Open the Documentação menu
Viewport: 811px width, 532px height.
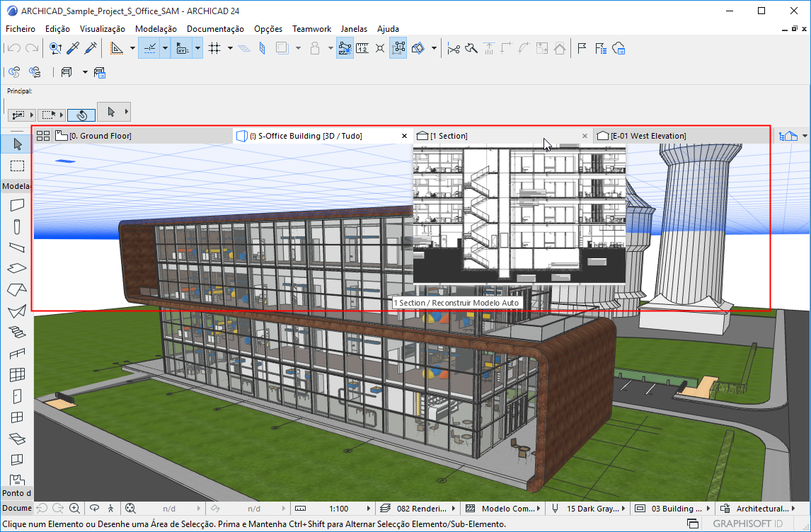[215, 29]
